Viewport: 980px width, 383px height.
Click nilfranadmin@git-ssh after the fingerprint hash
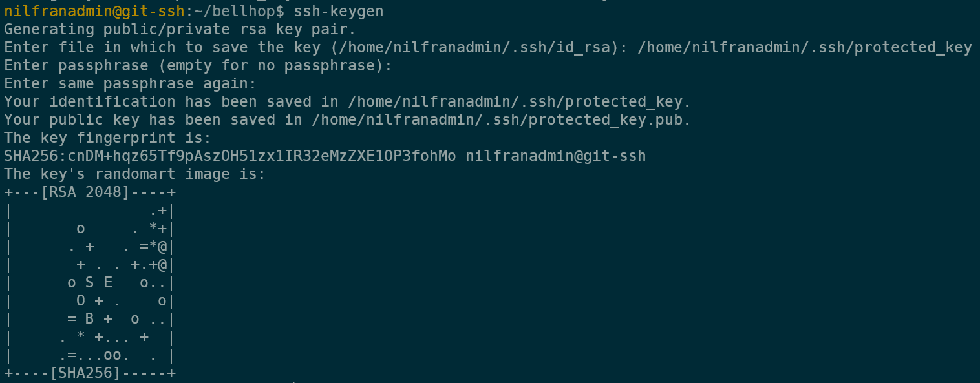tap(555, 156)
